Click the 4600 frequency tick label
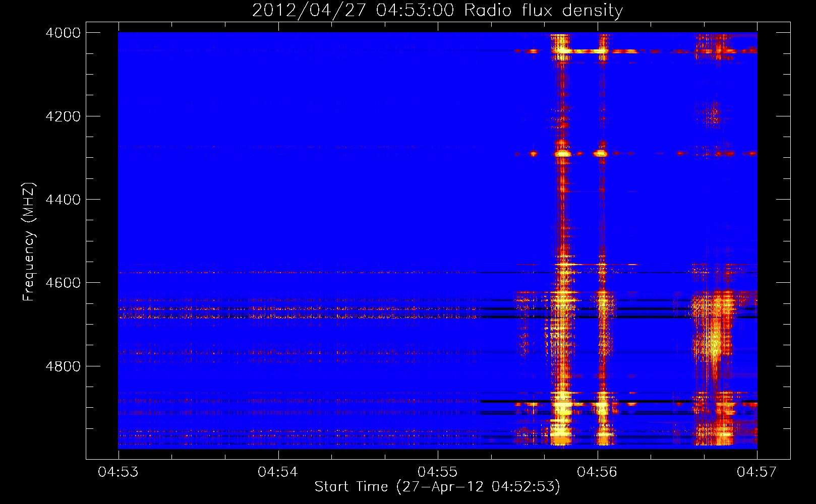This screenshot has width=816, height=504. pyautogui.click(x=63, y=283)
